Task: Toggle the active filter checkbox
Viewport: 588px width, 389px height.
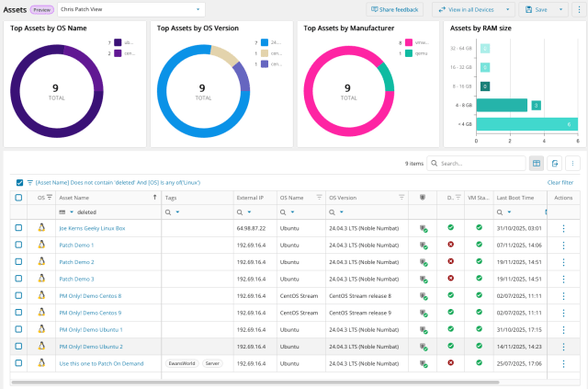Action: coord(19,182)
